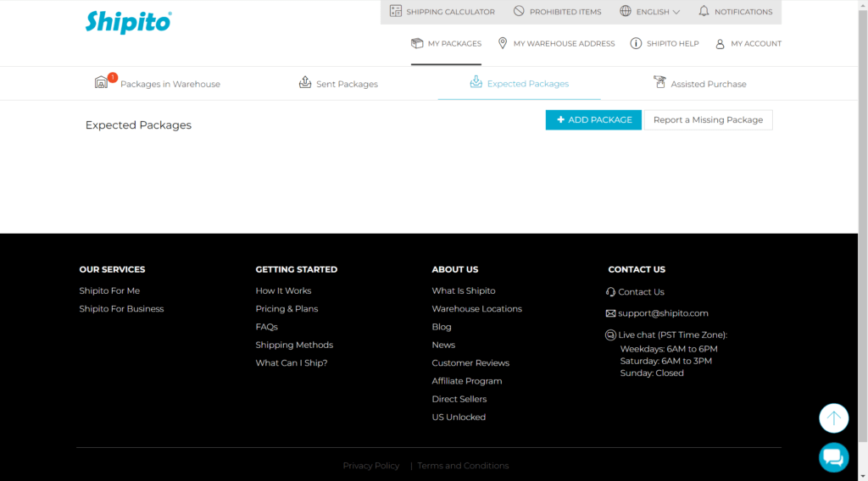Click the Expected Packages inbox icon
Image resolution: width=868 pixels, height=481 pixels.
pyautogui.click(x=476, y=82)
